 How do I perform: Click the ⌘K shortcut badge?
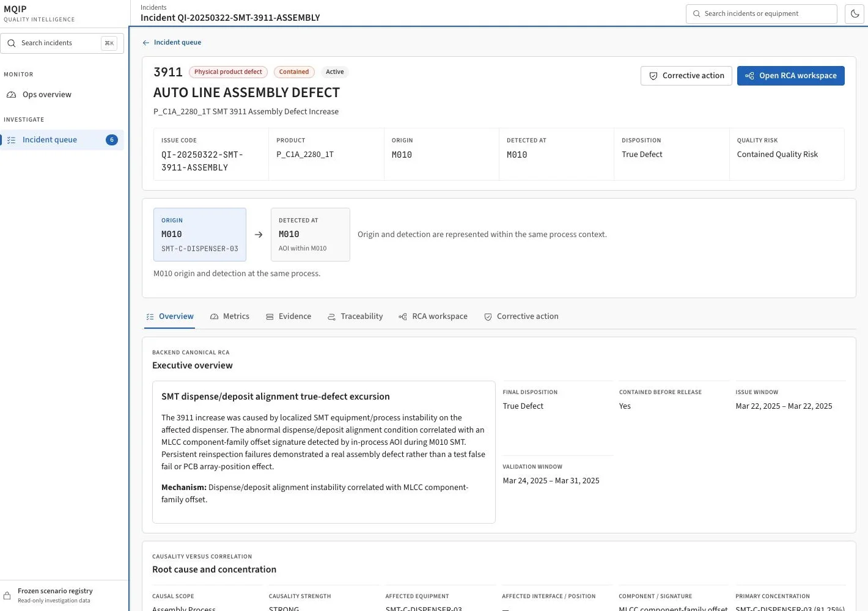pos(109,43)
